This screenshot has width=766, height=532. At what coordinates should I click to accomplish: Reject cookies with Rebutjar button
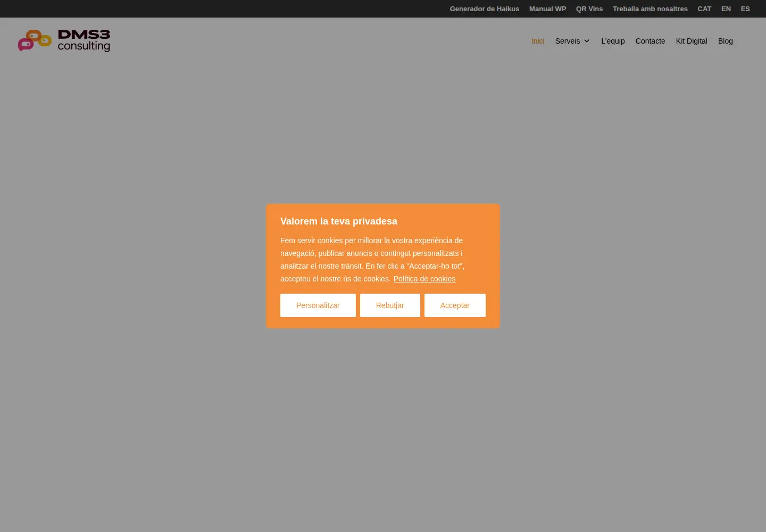click(390, 305)
